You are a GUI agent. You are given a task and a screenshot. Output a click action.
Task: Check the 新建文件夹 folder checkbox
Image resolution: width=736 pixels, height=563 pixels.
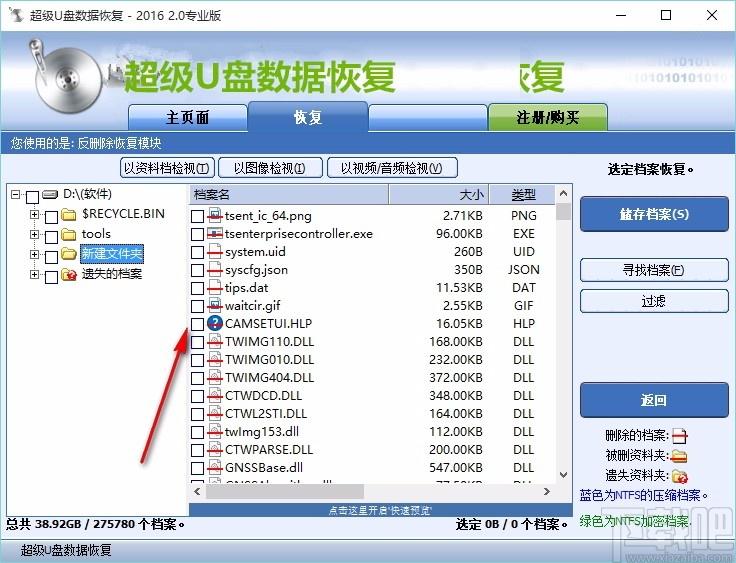point(51,256)
